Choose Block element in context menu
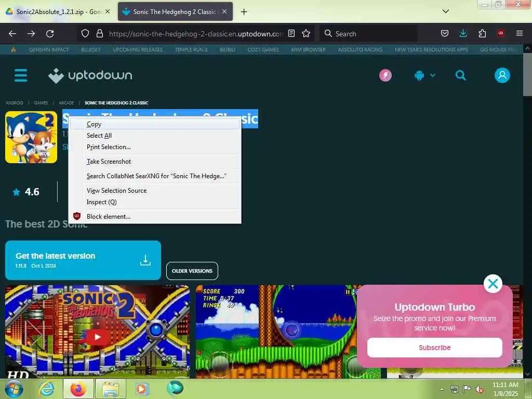 [155, 217]
